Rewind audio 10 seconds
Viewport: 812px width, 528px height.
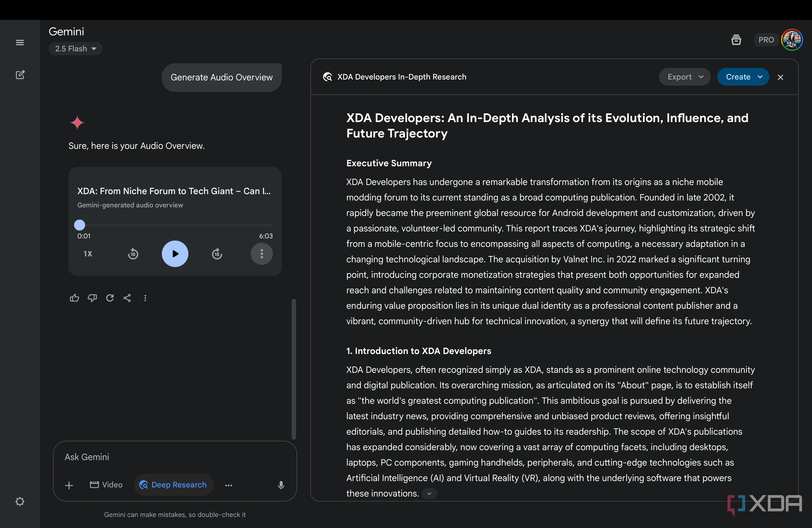pyautogui.click(x=133, y=254)
